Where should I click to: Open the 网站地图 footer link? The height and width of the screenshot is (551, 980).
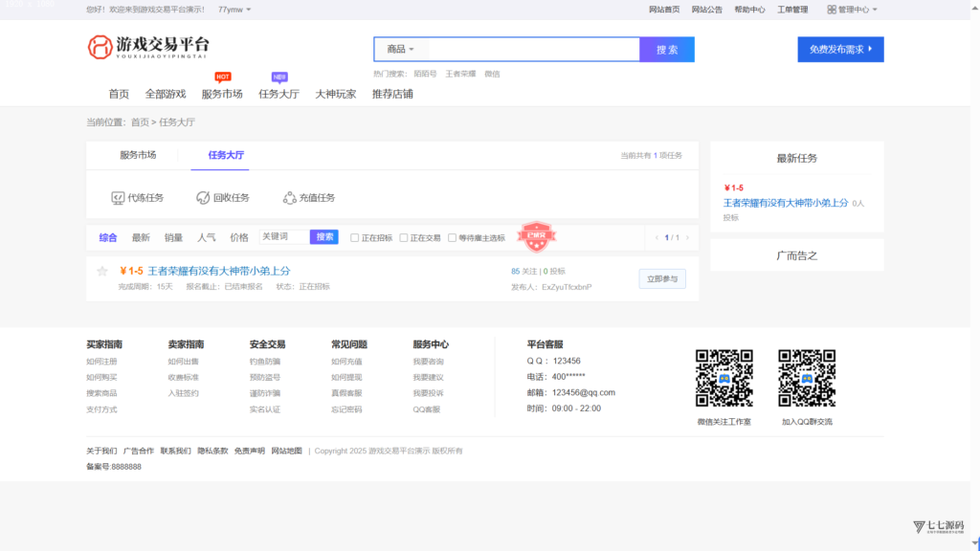pos(286,451)
